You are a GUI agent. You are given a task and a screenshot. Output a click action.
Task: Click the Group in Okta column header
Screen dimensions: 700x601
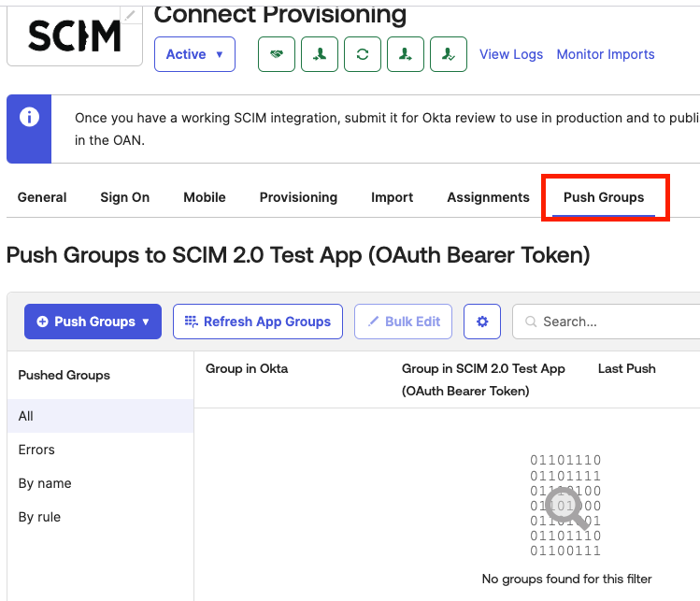click(247, 369)
